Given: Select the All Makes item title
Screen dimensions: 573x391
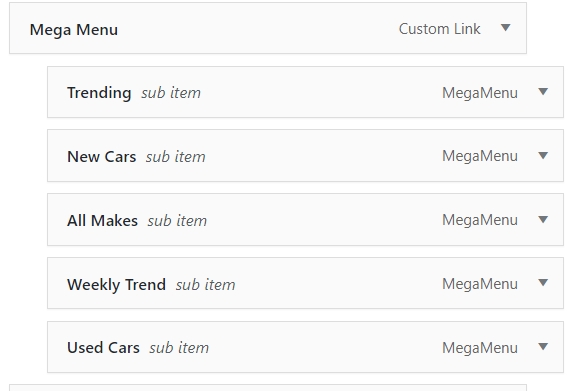Looking at the screenshot, I should (102, 221).
